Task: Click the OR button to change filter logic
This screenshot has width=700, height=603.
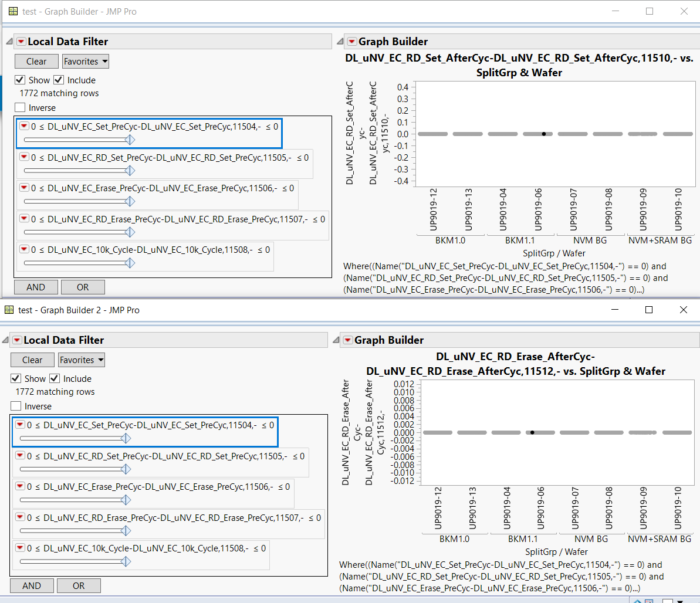Action: pos(83,287)
